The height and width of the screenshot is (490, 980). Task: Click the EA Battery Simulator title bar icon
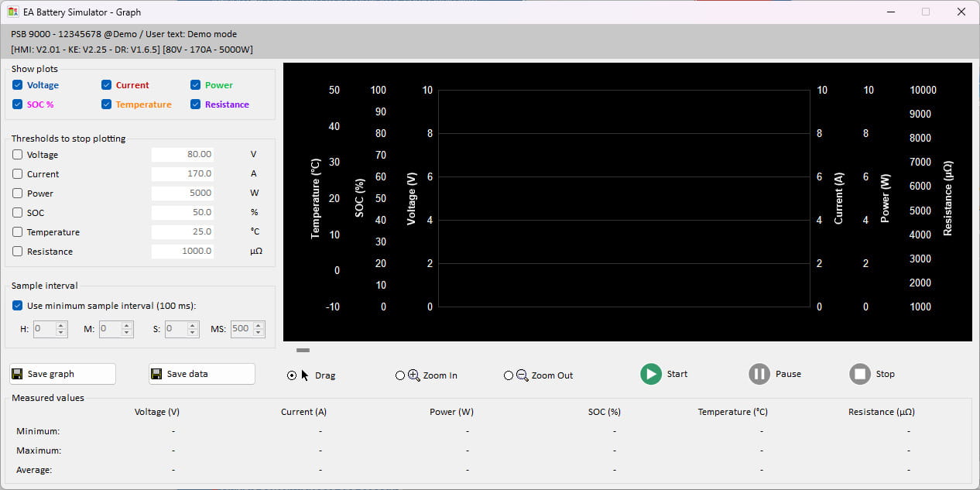pos(13,12)
